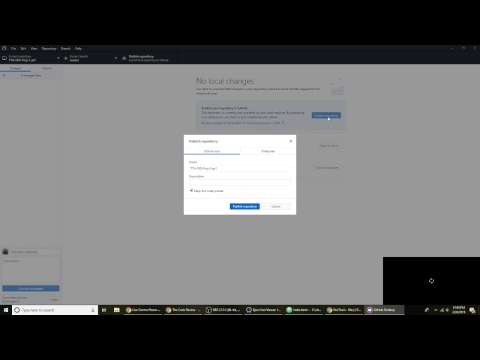Image resolution: width=480 pixels, height=360 pixels.
Task: Expand the Current branch dropdown
Action: 91,58
